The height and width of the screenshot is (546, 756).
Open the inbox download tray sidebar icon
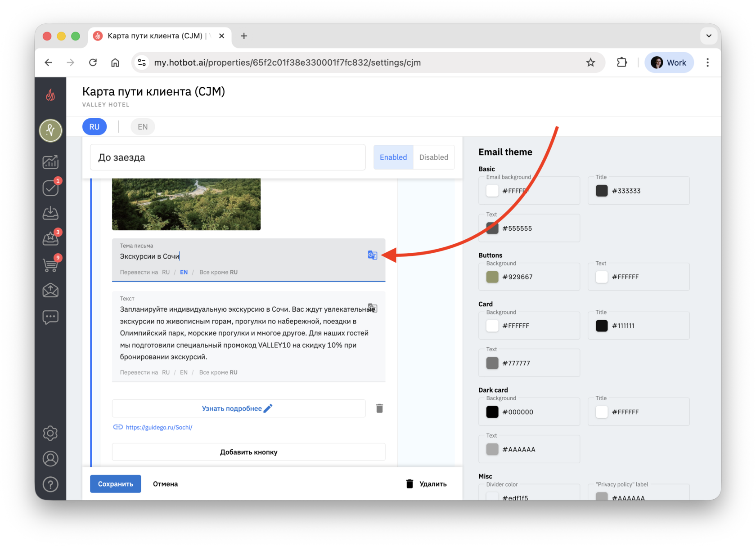pos(50,213)
